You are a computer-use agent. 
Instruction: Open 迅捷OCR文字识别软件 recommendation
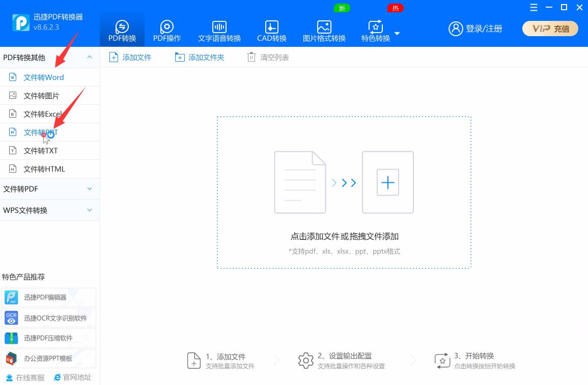pyautogui.click(x=49, y=318)
